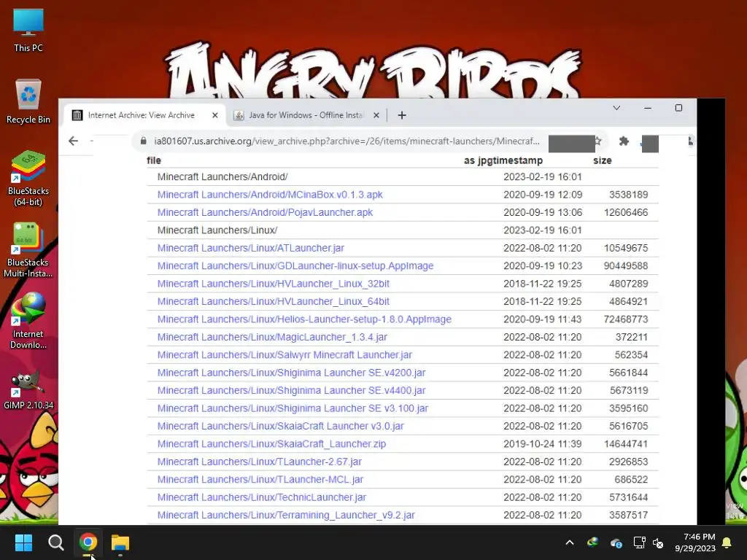Viewport: 747px width, 560px height.
Task: Bookmark this page with the star
Action: [x=598, y=141]
